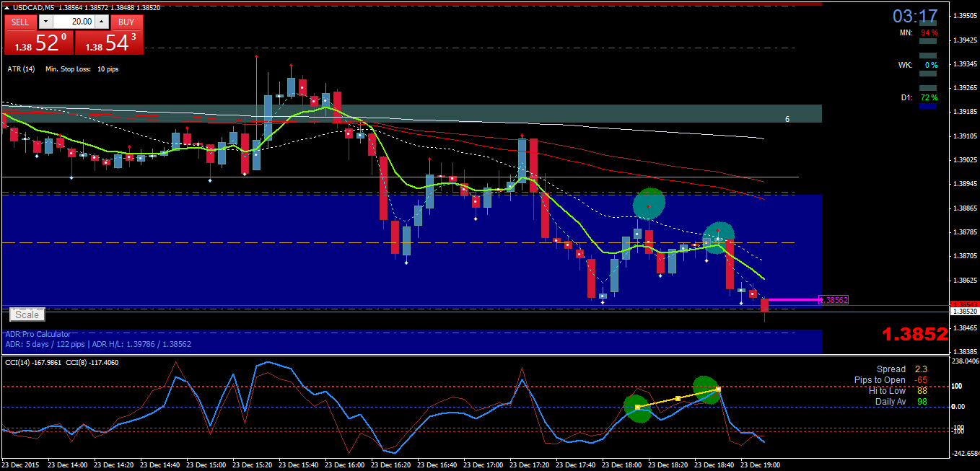Screen dimensions: 980x471
Task: Click the ADR Pro Calculator label
Action: (x=38, y=335)
